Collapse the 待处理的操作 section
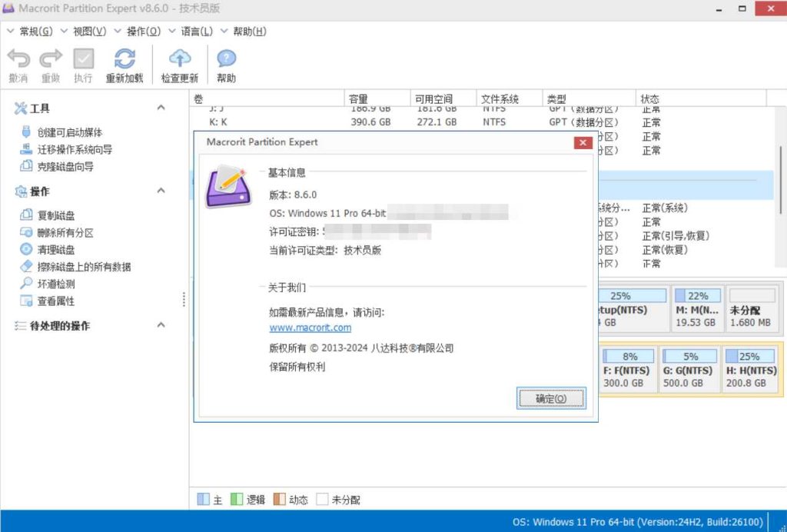Screen dimensions: 787x532 161,325
